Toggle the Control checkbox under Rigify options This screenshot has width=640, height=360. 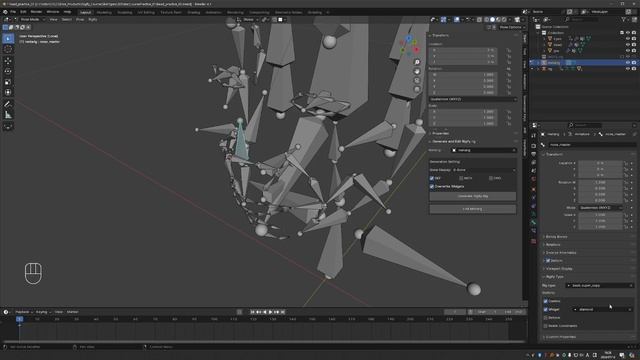546,301
